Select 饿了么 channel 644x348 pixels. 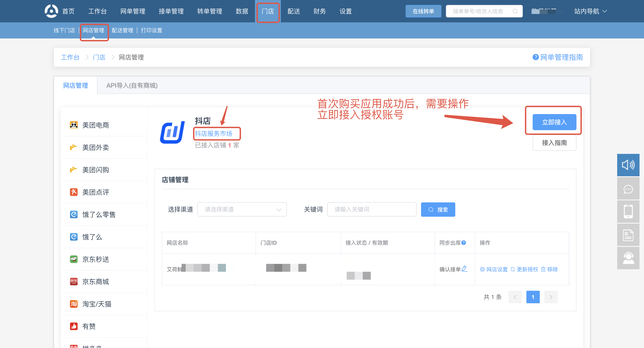pos(104,237)
